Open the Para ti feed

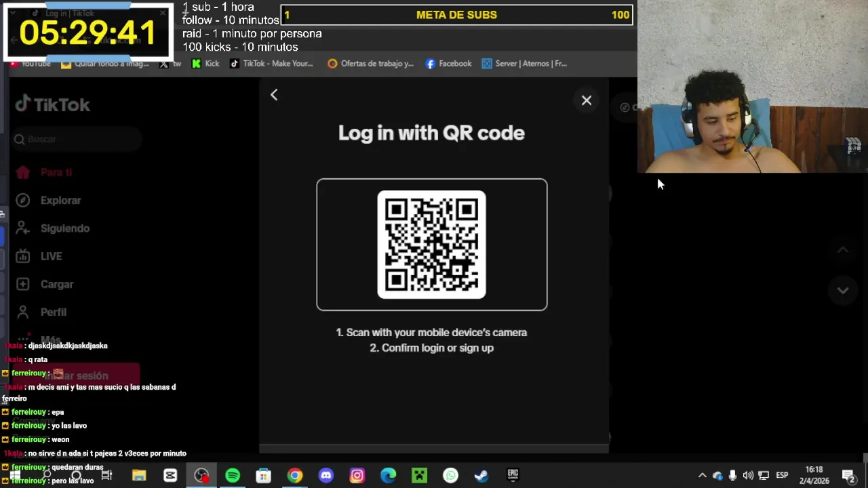pos(56,172)
